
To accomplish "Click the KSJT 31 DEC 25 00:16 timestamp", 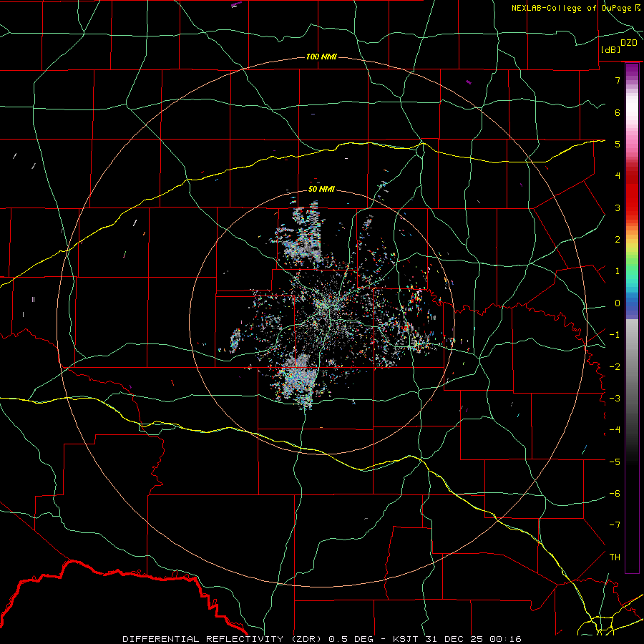I will pyautogui.click(x=457, y=639).
